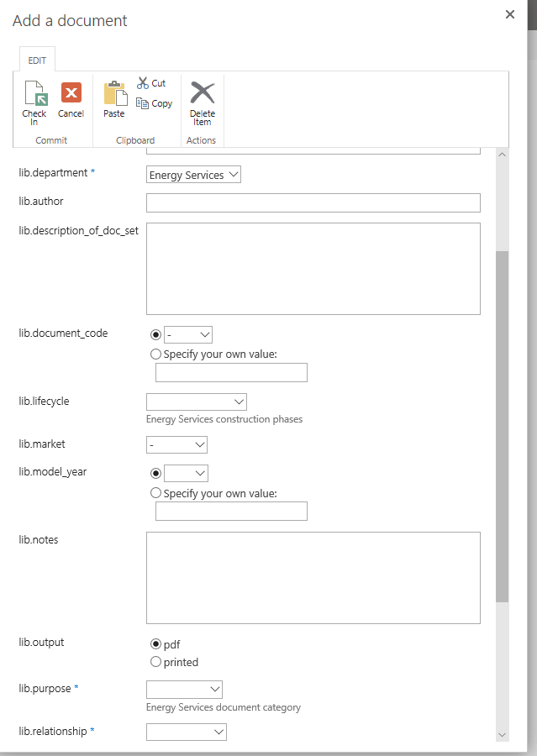Select the lib.model_year dropdown radio button
The height and width of the screenshot is (756, 537).
coord(155,474)
